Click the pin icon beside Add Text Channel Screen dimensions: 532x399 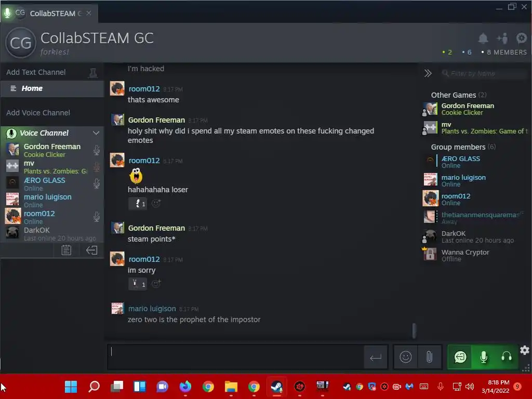tap(92, 72)
